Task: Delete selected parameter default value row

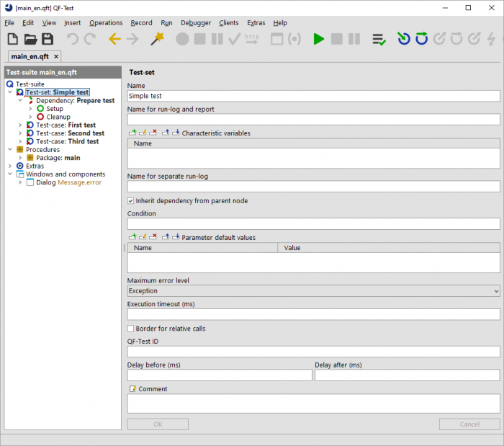Action: point(153,237)
